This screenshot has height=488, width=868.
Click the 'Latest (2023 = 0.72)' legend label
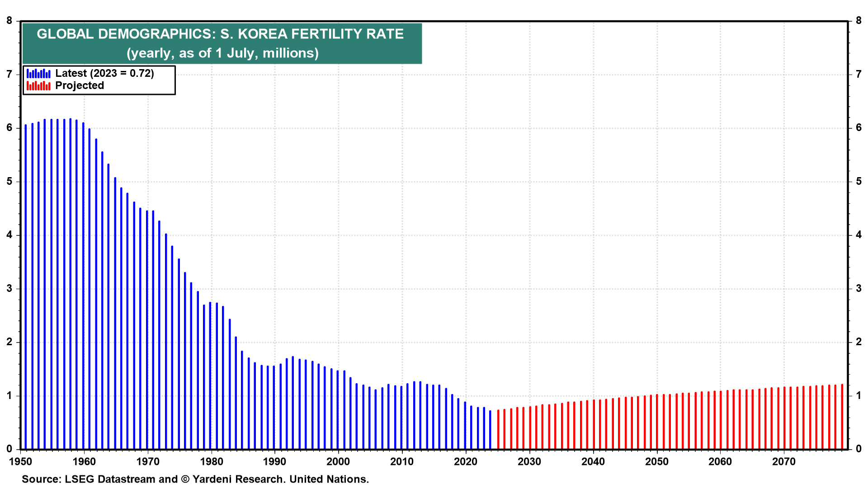point(104,73)
